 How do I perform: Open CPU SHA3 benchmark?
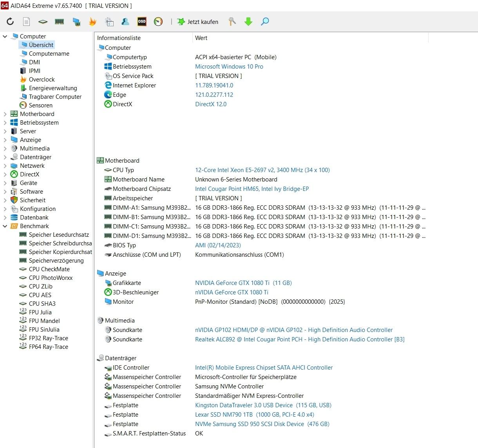click(42, 304)
